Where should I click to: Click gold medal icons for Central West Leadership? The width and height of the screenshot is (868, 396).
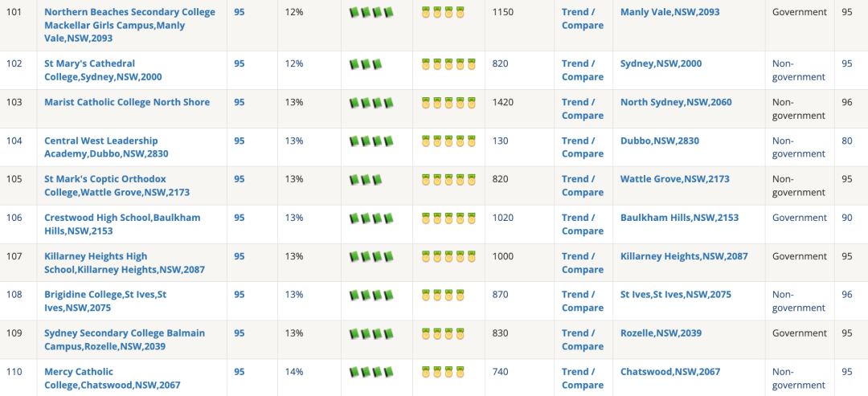[x=448, y=141]
